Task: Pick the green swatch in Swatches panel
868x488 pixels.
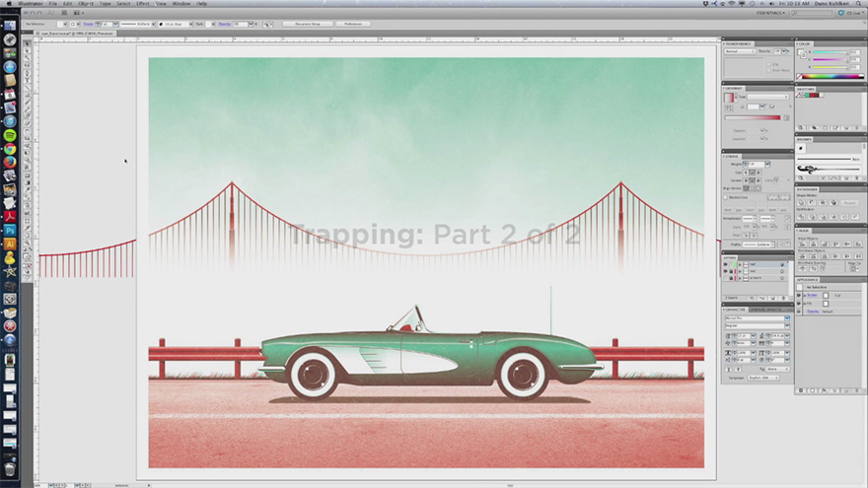Action: tap(807, 95)
